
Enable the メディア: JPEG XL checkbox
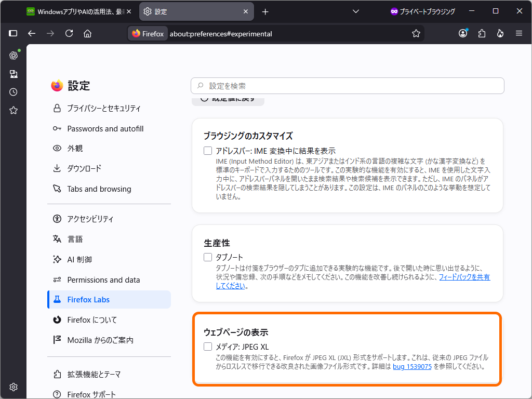208,347
